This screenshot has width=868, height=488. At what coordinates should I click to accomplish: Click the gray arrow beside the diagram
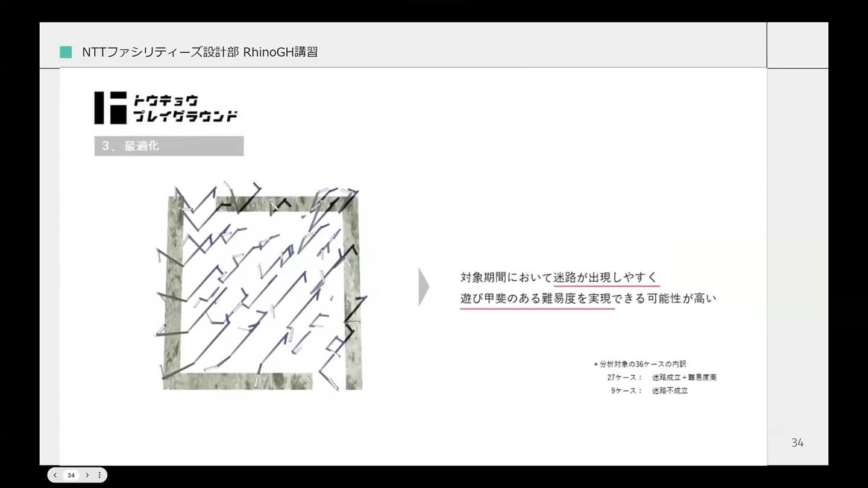[x=424, y=287]
